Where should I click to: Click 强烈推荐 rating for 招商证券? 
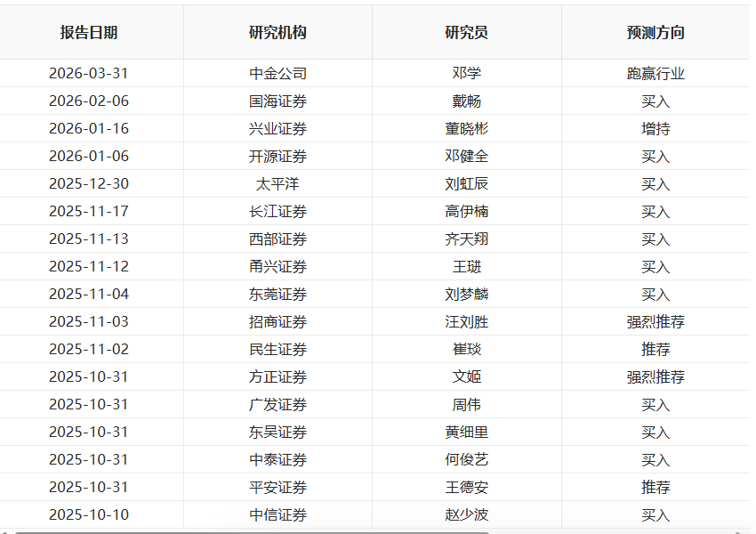tap(655, 322)
